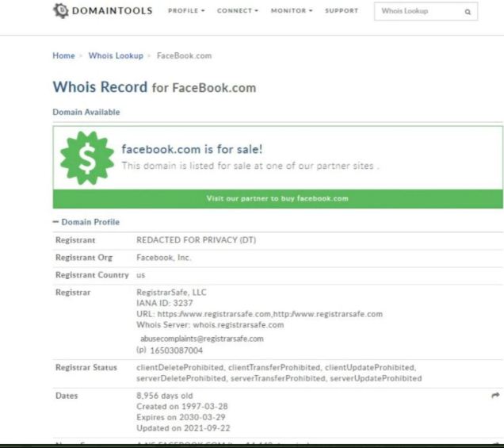This screenshot has width=504, height=448.
Task: Click 'Expires on 2030-03-29' text
Action: point(181,417)
